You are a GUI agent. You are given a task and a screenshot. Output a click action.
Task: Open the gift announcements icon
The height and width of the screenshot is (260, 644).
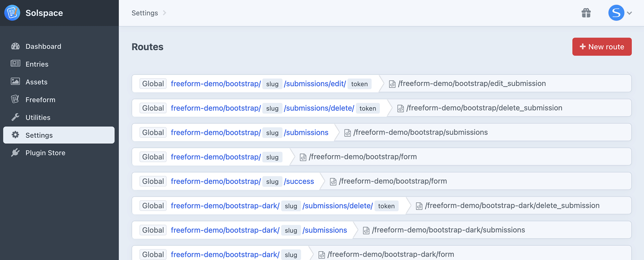[586, 13]
